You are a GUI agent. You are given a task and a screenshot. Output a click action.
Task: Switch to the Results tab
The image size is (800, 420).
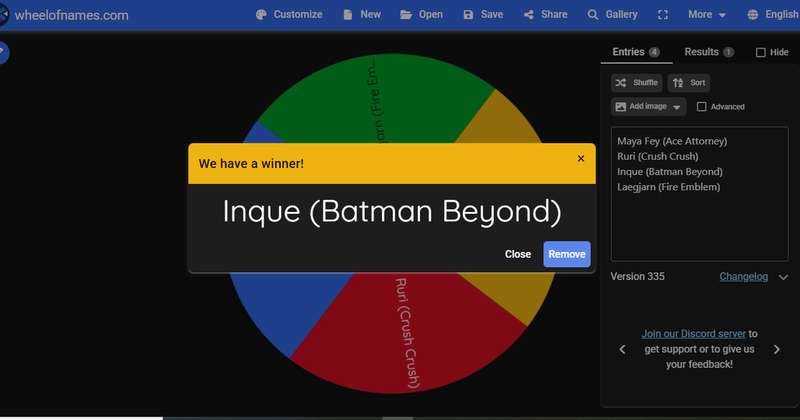(x=709, y=52)
